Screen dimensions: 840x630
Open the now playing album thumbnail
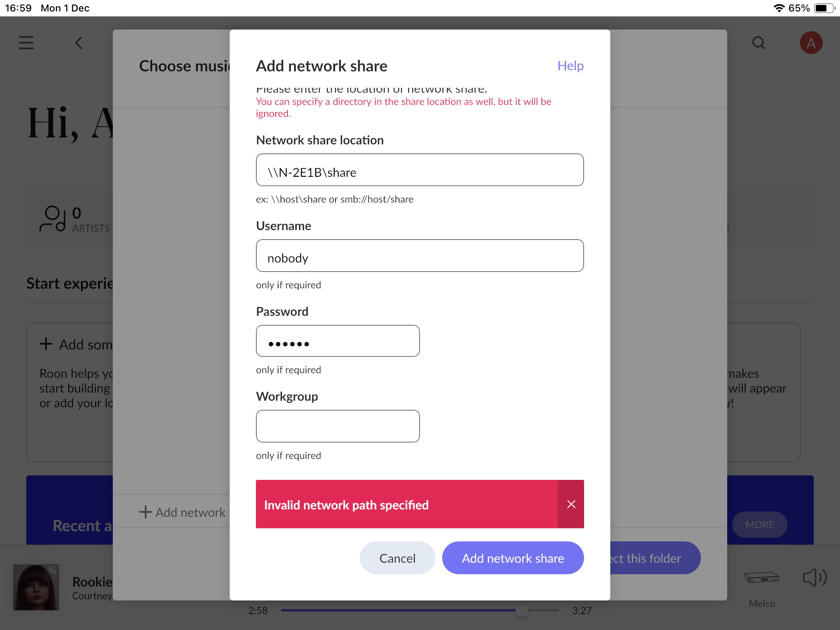[36, 587]
